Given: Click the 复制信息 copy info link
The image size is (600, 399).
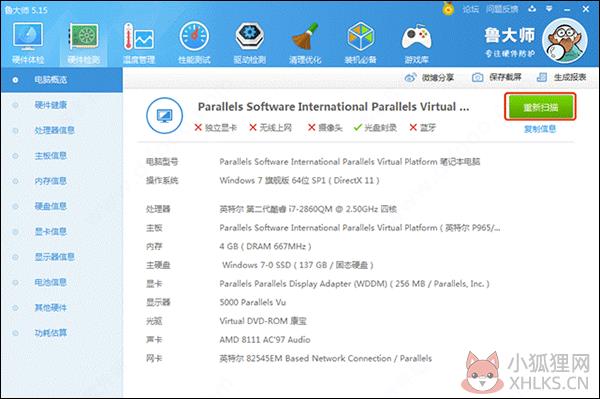Looking at the screenshot, I should (x=540, y=129).
